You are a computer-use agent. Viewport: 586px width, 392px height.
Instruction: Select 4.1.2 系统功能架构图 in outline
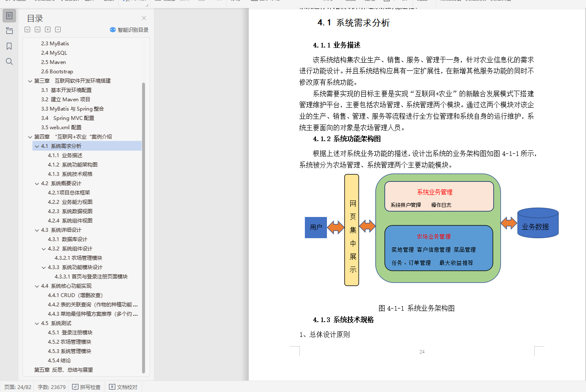(x=73, y=165)
